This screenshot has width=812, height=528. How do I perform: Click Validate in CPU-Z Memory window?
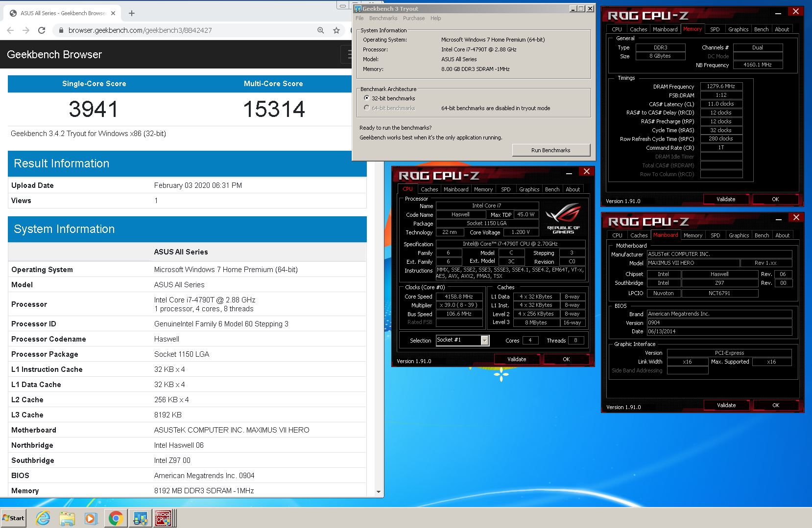pos(726,199)
